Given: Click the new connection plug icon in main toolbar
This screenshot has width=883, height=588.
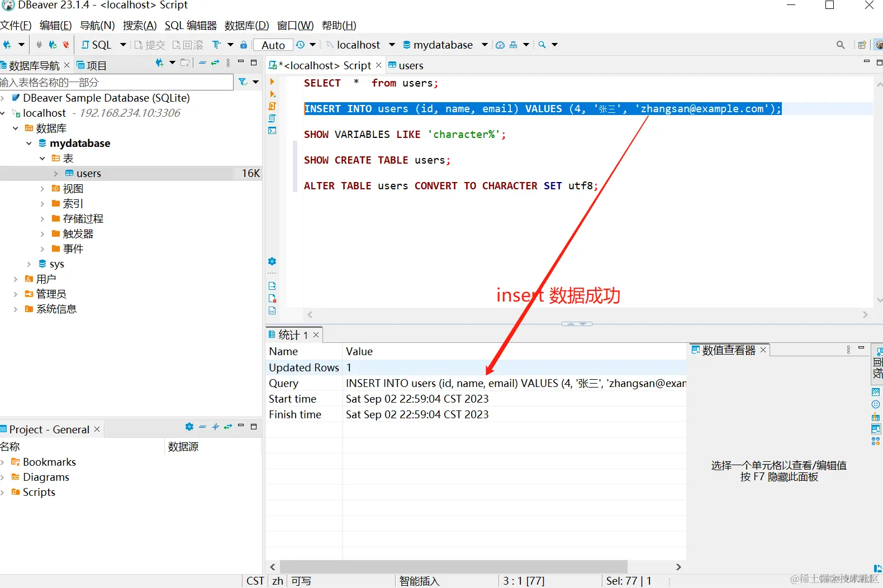Looking at the screenshot, I should click(x=7, y=45).
